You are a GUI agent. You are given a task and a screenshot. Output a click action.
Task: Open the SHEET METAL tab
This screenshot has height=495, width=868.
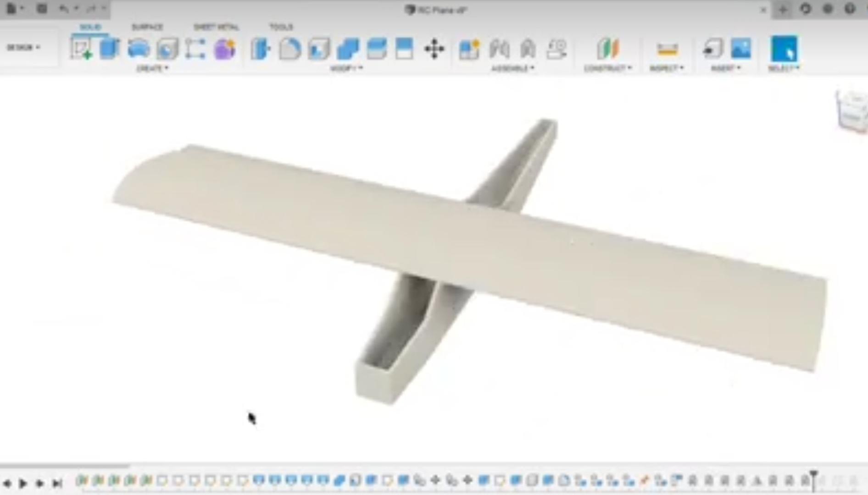click(x=216, y=27)
